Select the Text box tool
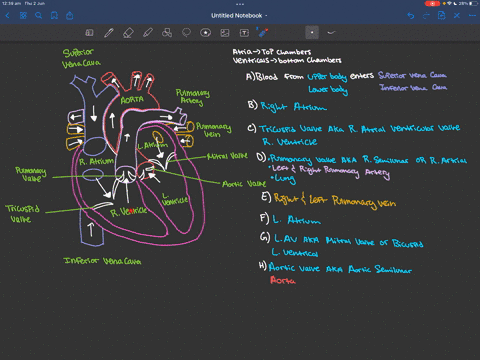Viewport: 480px width, 360px height. [244, 33]
